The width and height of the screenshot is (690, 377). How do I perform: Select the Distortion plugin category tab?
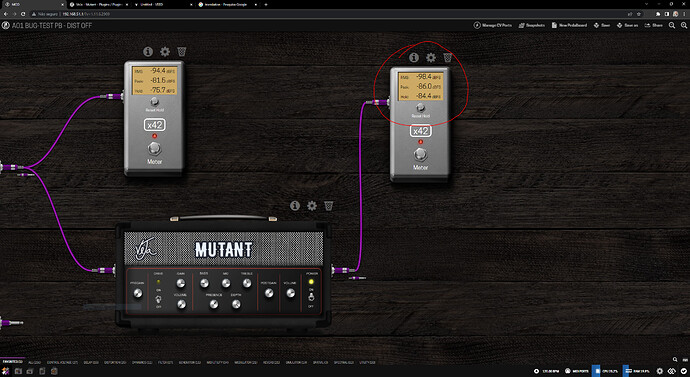click(115, 362)
